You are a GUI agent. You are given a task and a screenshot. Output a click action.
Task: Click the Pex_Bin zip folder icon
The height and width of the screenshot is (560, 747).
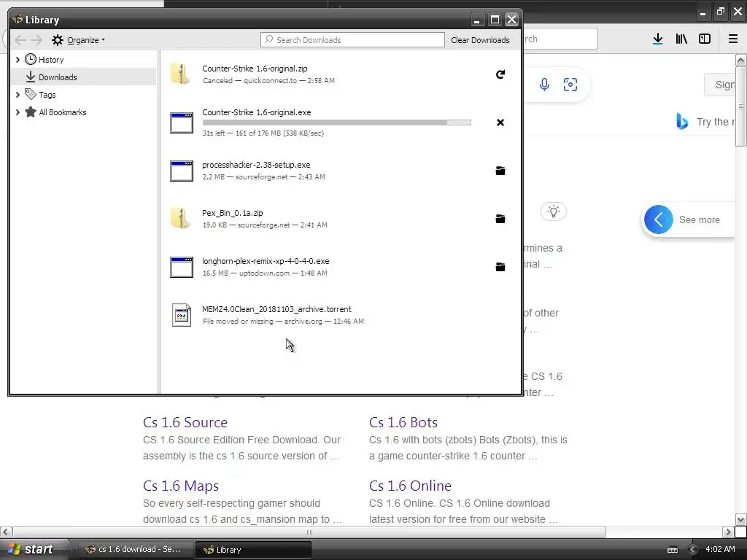[x=181, y=219]
